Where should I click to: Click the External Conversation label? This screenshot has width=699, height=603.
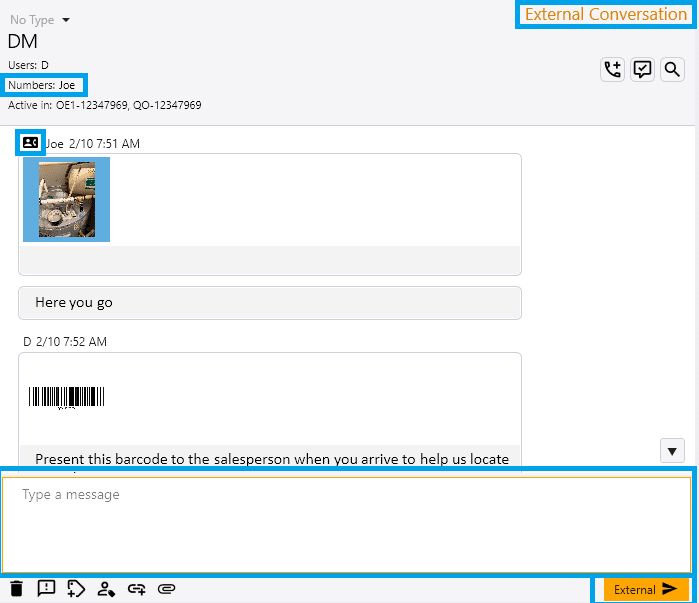(606, 14)
